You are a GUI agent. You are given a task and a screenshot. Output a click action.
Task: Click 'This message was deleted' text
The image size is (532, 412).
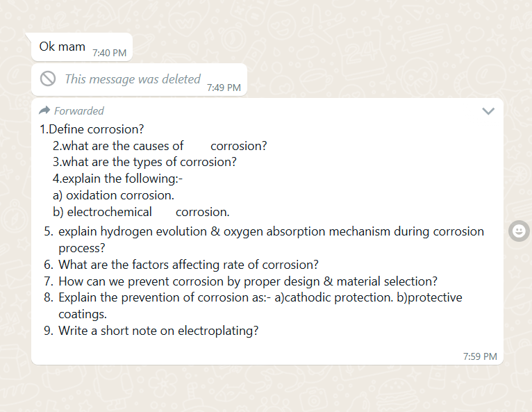tap(133, 79)
